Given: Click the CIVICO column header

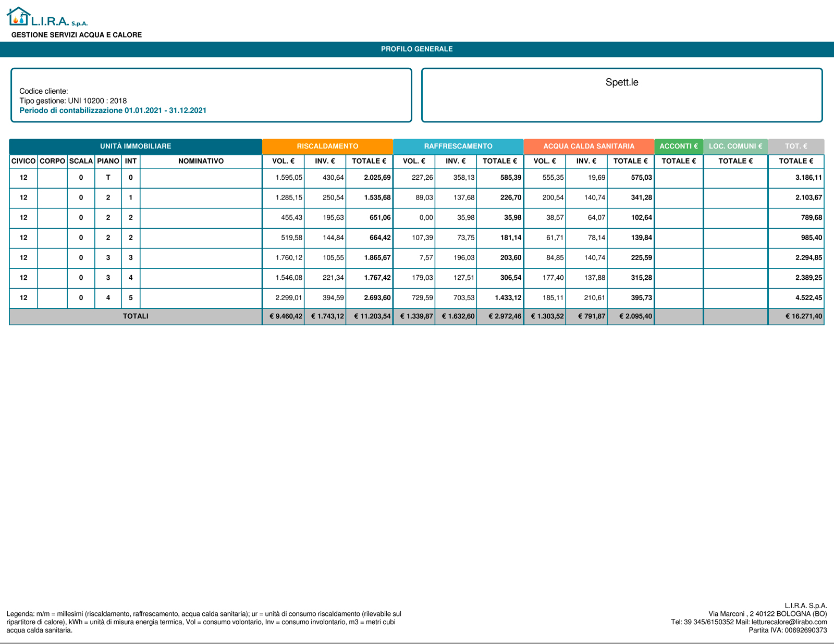Looking at the screenshot, I should (x=23, y=161).
